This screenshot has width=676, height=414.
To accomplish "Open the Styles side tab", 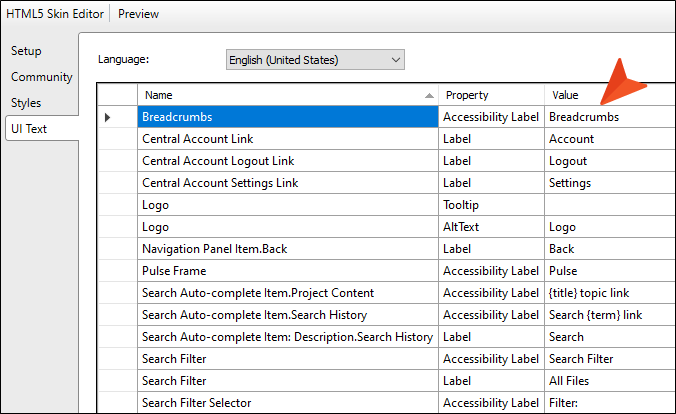I will coord(27,103).
